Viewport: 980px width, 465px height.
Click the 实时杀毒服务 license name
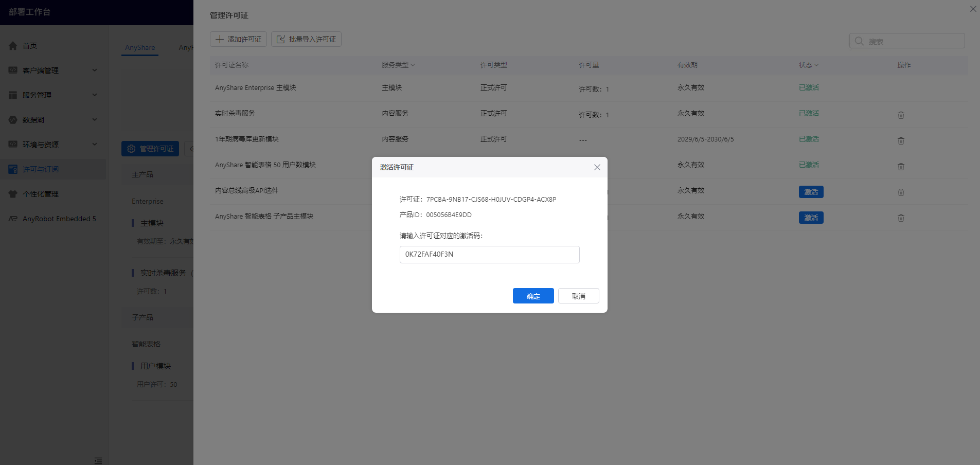point(235,113)
